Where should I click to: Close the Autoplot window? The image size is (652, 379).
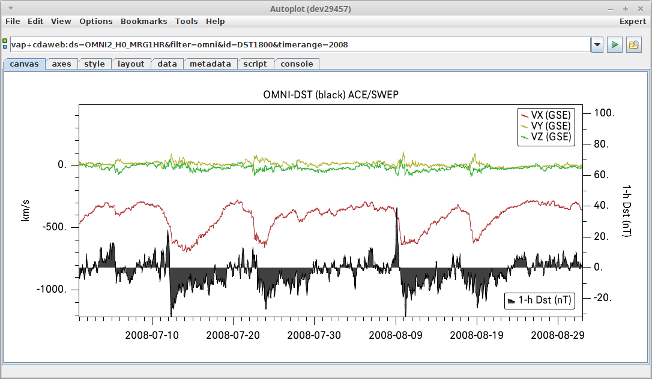[x=640, y=9]
